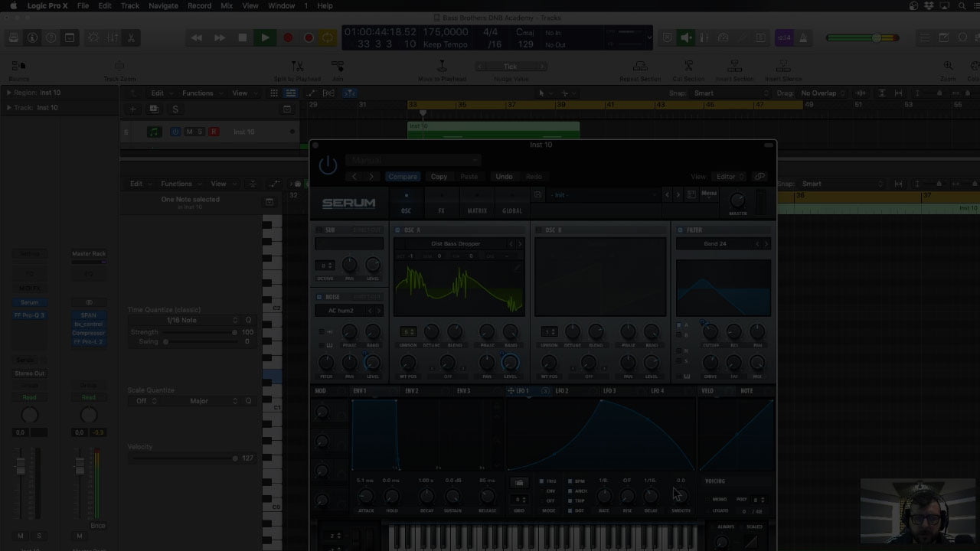Image resolution: width=980 pixels, height=551 pixels.
Task: Click Copy in the plugin header
Action: pos(439,177)
